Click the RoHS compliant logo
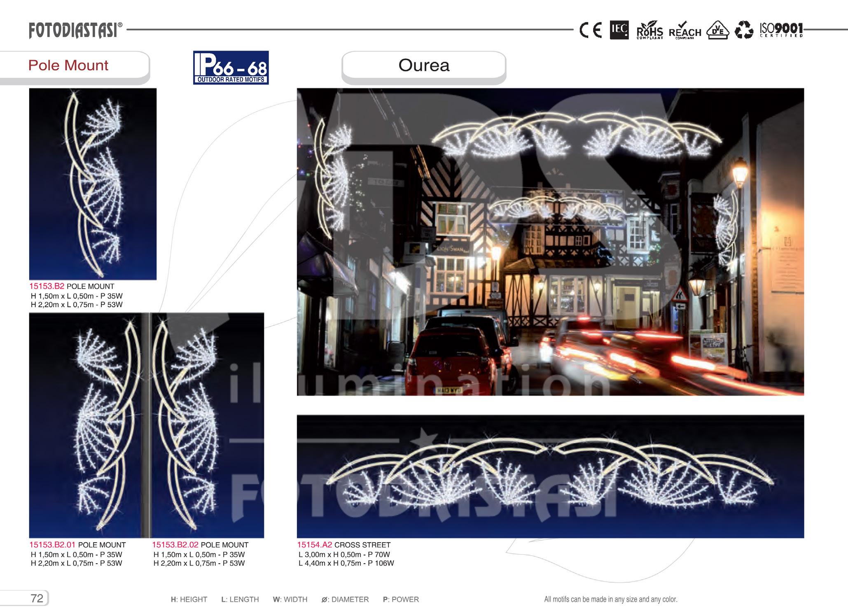This screenshot has width=848, height=616. tap(649, 31)
